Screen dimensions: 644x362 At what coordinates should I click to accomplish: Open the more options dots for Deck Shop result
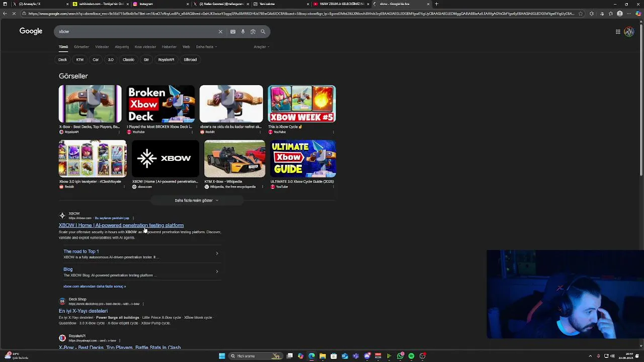click(x=143, y=304)
